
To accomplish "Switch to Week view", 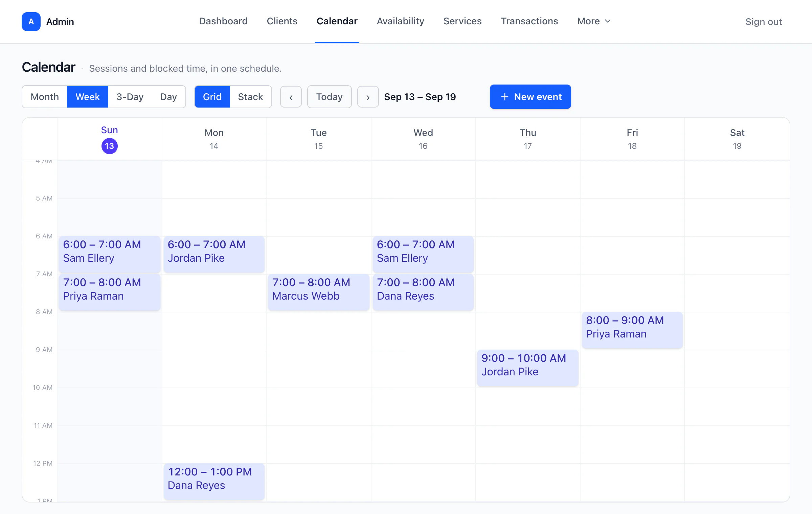I will point(88,97).
